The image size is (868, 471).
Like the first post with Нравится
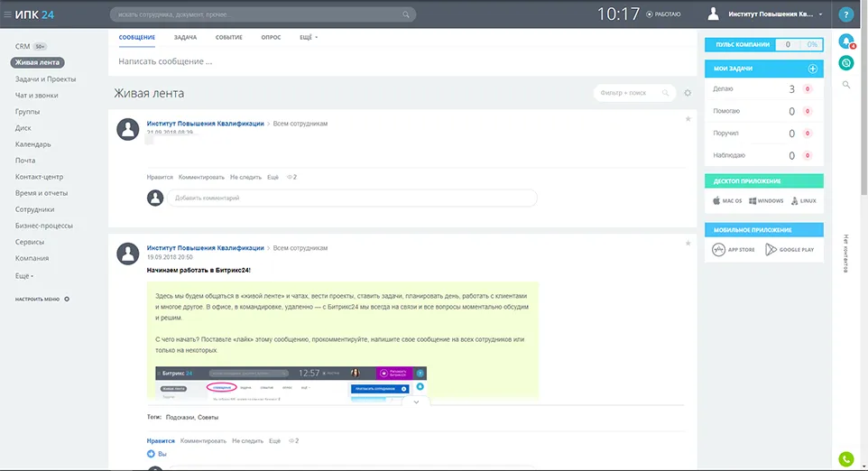[160, 177]
